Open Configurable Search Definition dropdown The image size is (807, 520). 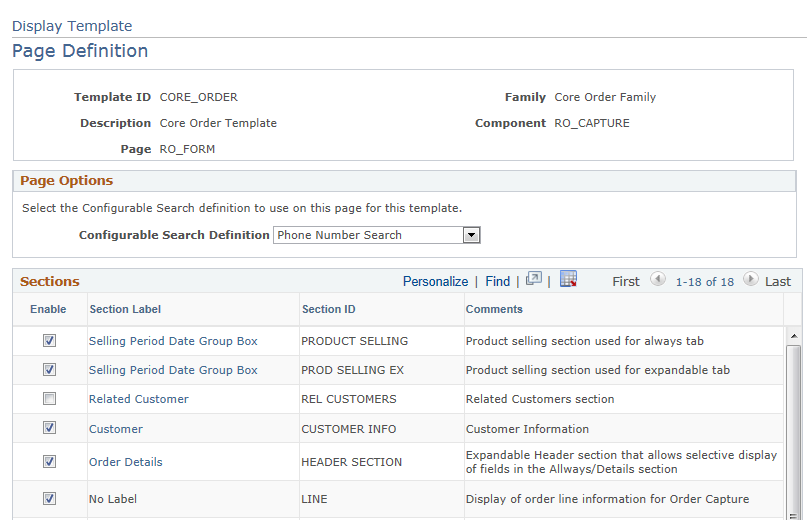pyautogui.click(x=471, y=235)
